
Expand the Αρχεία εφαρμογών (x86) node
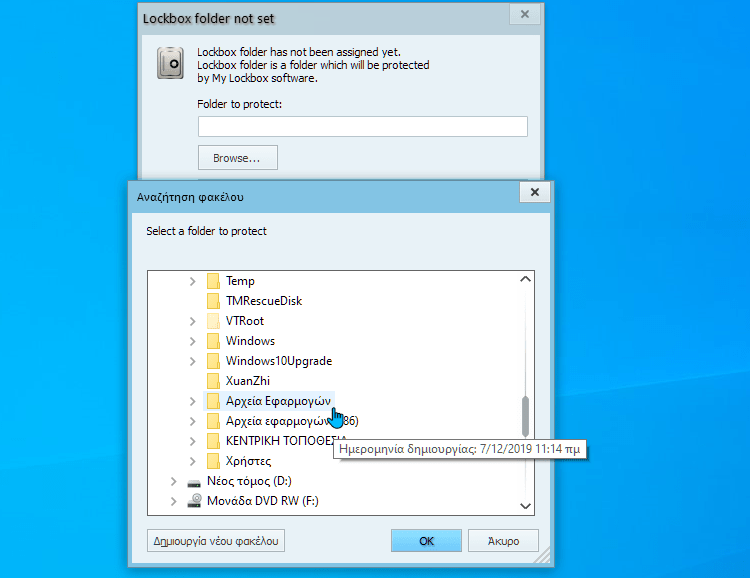[192, 421]
